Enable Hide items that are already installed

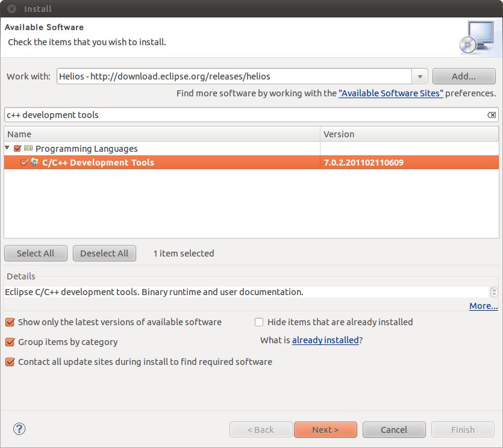[x=259, y=322]
